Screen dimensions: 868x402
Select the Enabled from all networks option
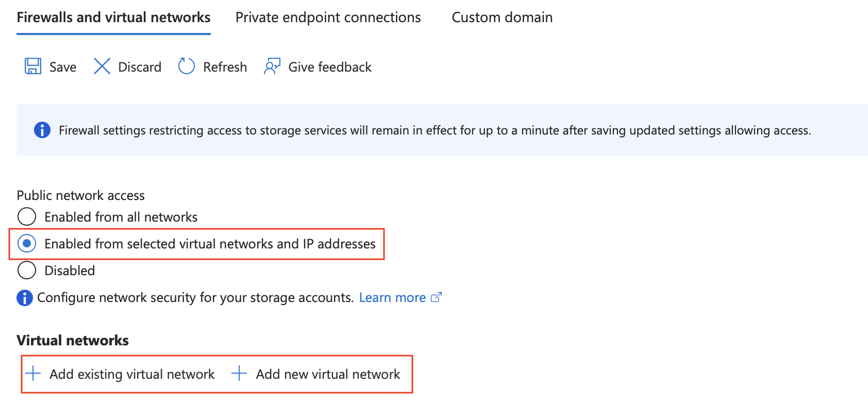point(27,217)
